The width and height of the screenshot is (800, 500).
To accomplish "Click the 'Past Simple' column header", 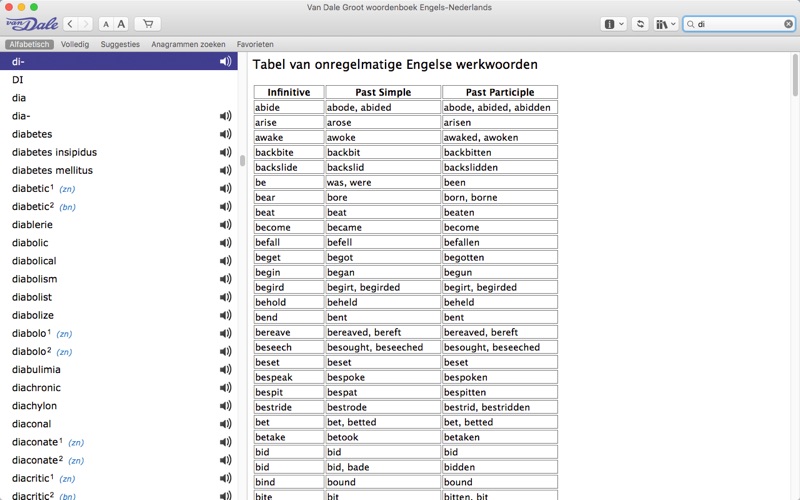I will coord(383,92).
